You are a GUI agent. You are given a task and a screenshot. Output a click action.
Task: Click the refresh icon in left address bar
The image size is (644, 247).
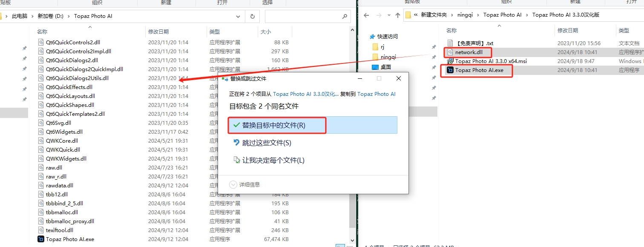(252, 16)
